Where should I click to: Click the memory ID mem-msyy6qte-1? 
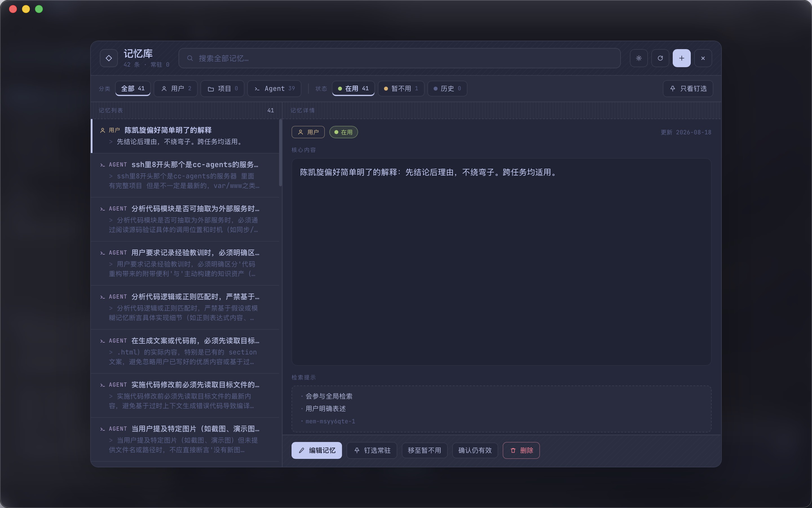(330, 421)
